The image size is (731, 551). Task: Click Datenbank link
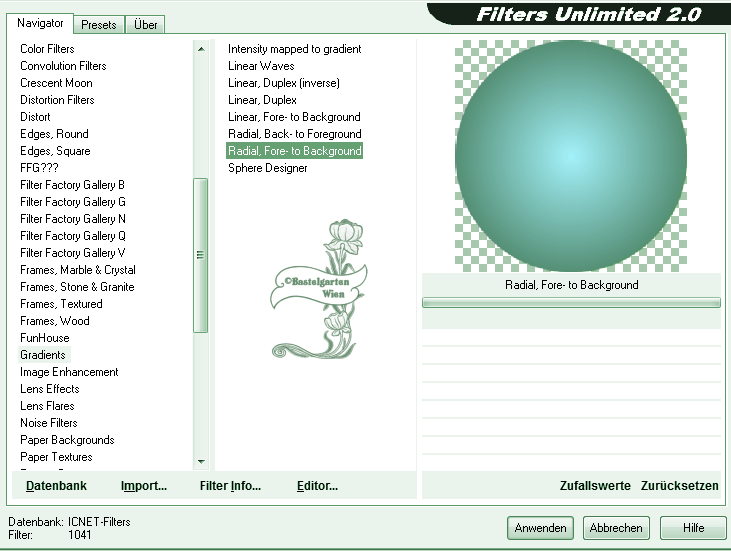[x=56, y=486]
